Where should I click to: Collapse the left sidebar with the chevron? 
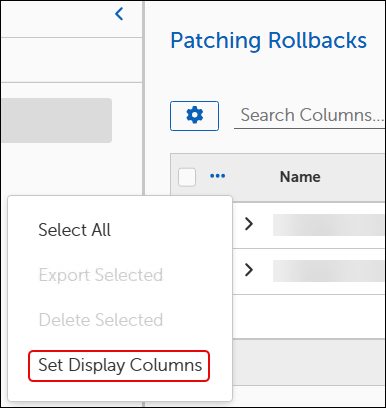click(119, 14)
